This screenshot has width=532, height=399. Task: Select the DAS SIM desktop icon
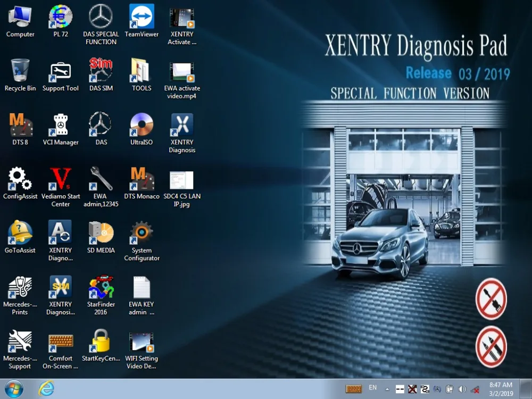click(101, 75)
